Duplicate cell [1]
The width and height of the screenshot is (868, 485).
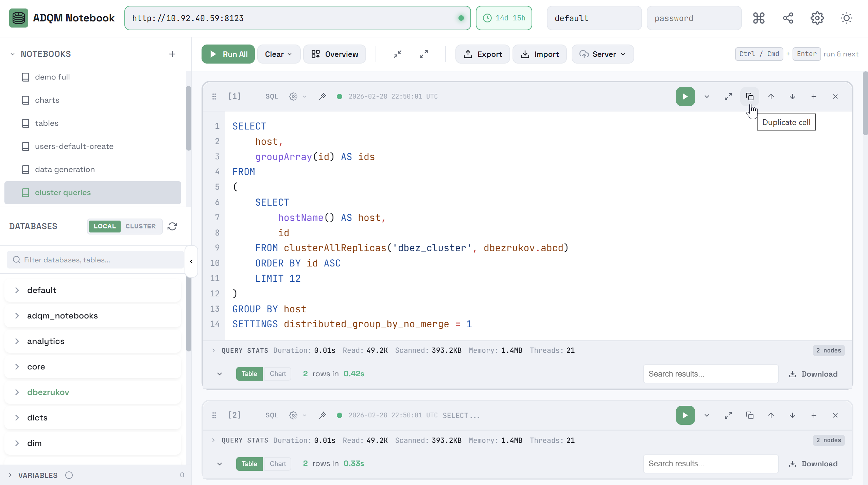click(x=749, y=97)
